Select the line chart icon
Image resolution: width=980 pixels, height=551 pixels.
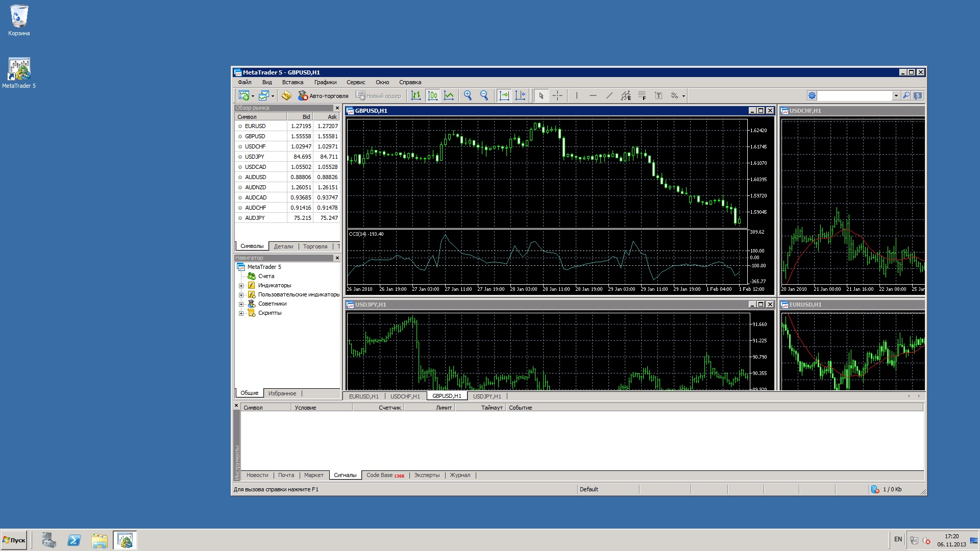point(449,95)
